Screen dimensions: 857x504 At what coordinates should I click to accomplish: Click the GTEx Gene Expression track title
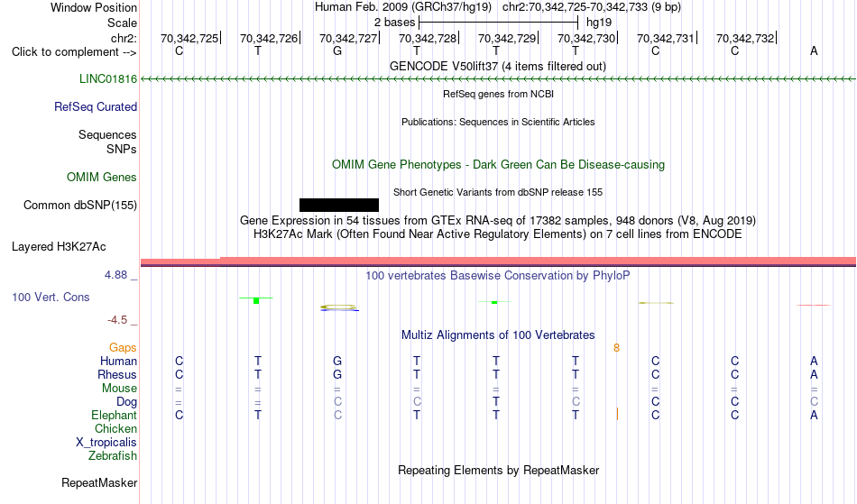pyautogui.click(x=498, y=221)
